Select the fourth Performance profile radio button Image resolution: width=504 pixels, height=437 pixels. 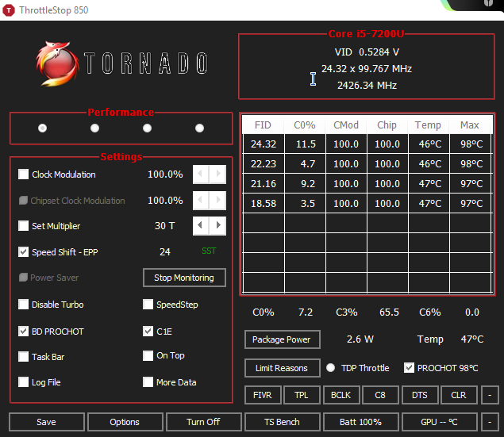point(199,128)
